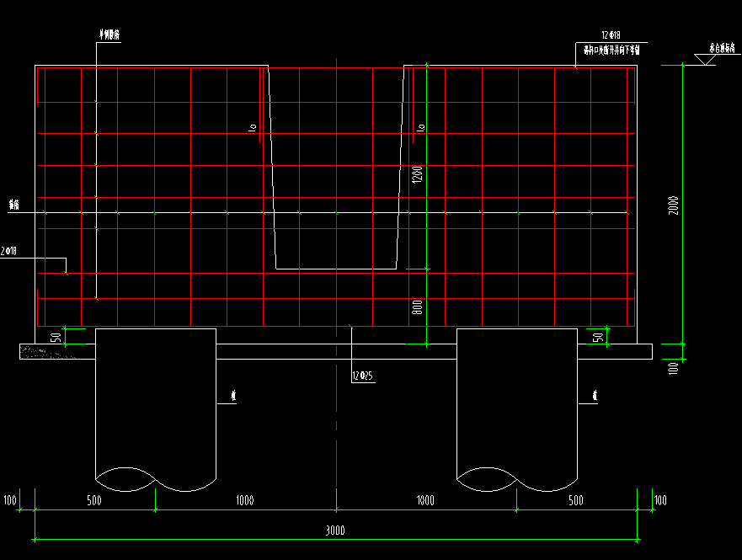Image resolution: width=742 pixels, height=560 pixels.
Task: Select the "12Φ18" top rebar annotation
Action: (x=611, y=35)
